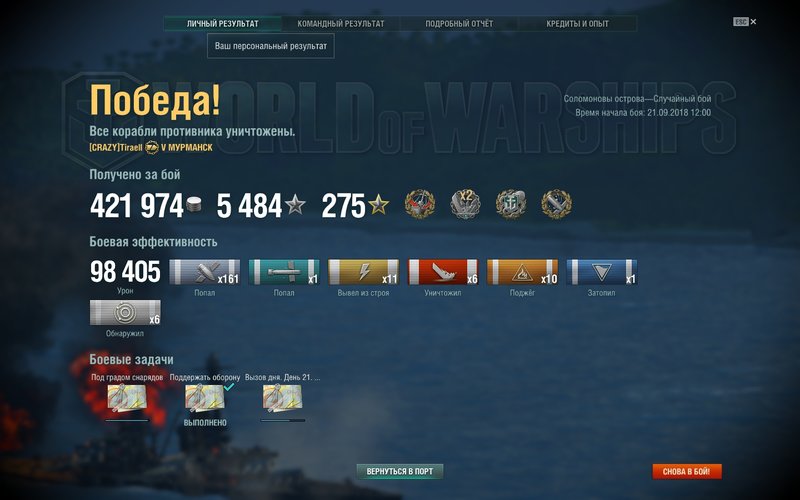The image size is (800, 500).
Task: Open the Под градом снарядов mission
Action: [127, 398]
